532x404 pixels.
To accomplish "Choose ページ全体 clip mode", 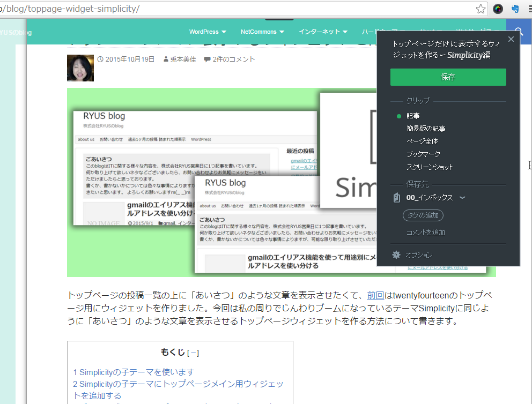I will coord(422,141).
